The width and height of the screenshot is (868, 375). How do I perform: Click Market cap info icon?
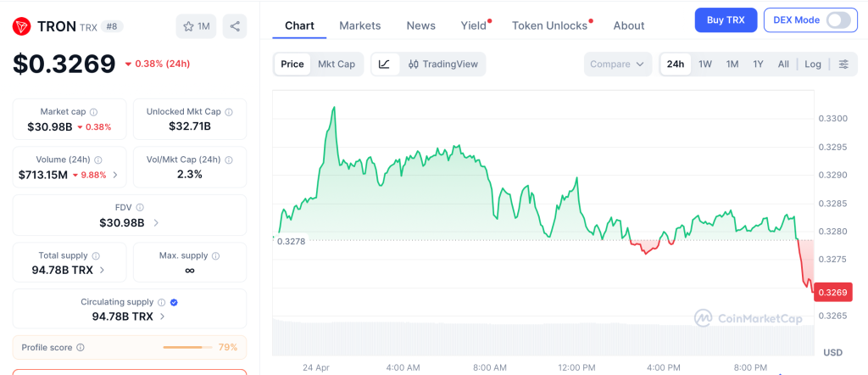click(93, 112)
